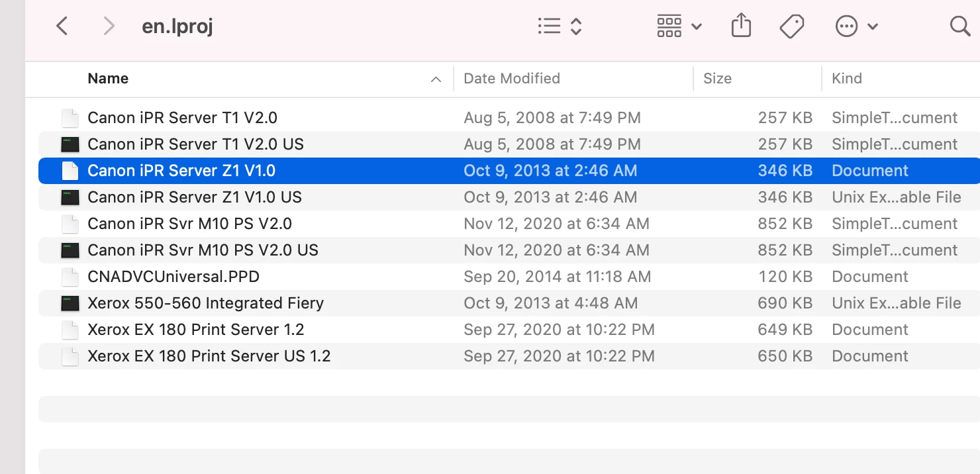This screenshot has height=474, width=980.
Task: Click Unix Ex...able File kind of Xerox 550-560
Action: [x=897, y=303]
